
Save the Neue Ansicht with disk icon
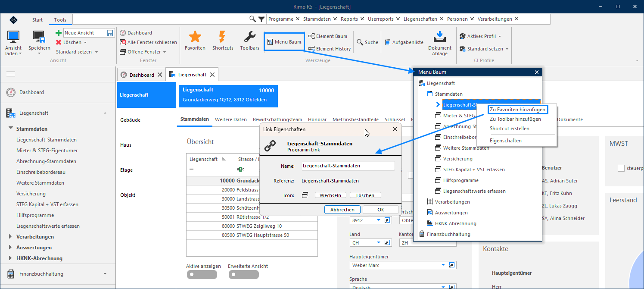(110, 33)
